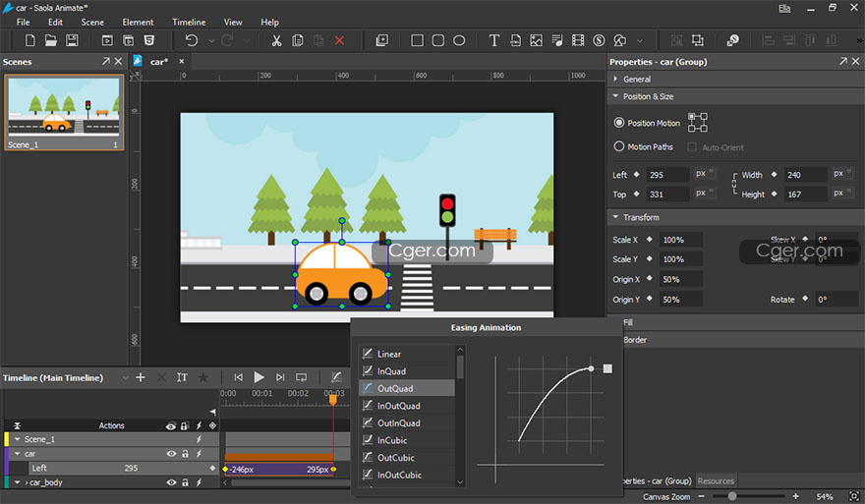865x504 pixels.
Task: Cut the selected element with scissors
Action: point(276,40)
